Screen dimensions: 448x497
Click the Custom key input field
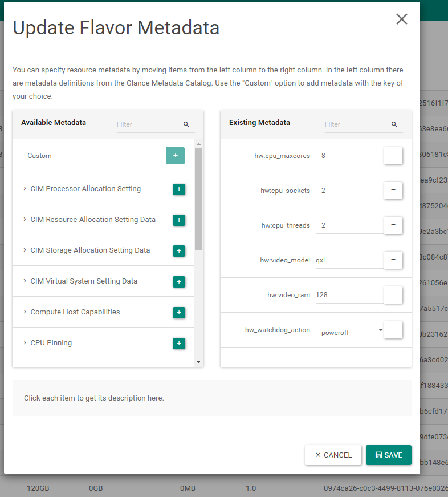click(x=111, y=156)
